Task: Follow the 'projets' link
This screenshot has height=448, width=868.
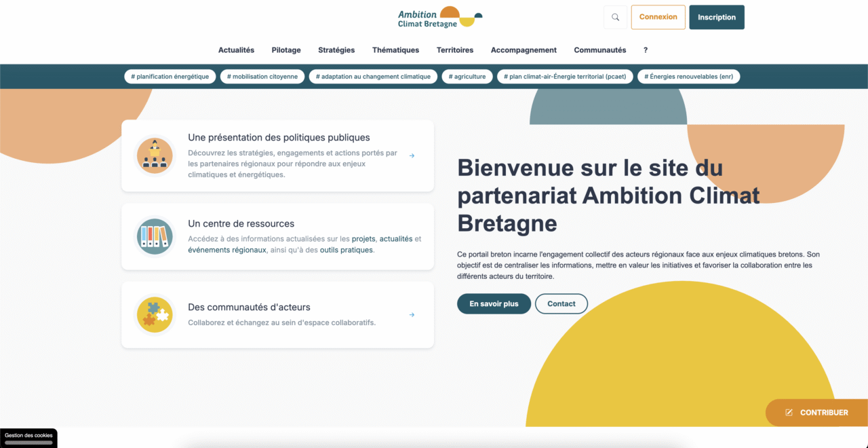Action: pos(363,239)
